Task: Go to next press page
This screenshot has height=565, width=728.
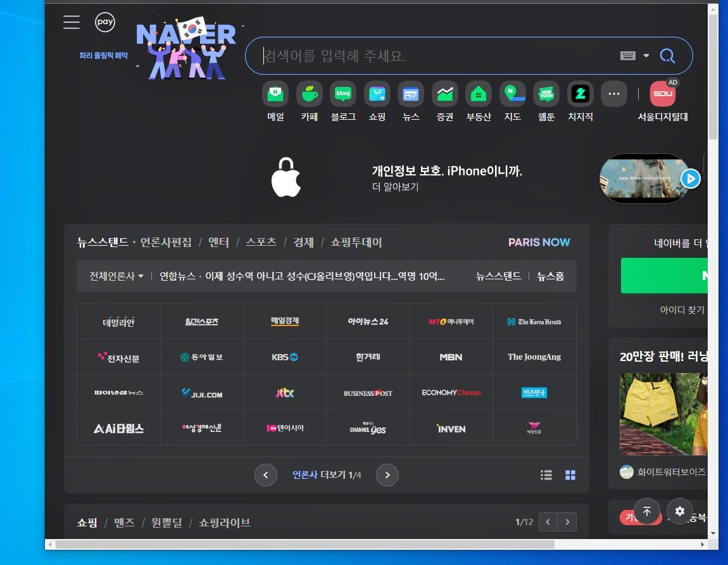Action: click(x=387, y=475)
